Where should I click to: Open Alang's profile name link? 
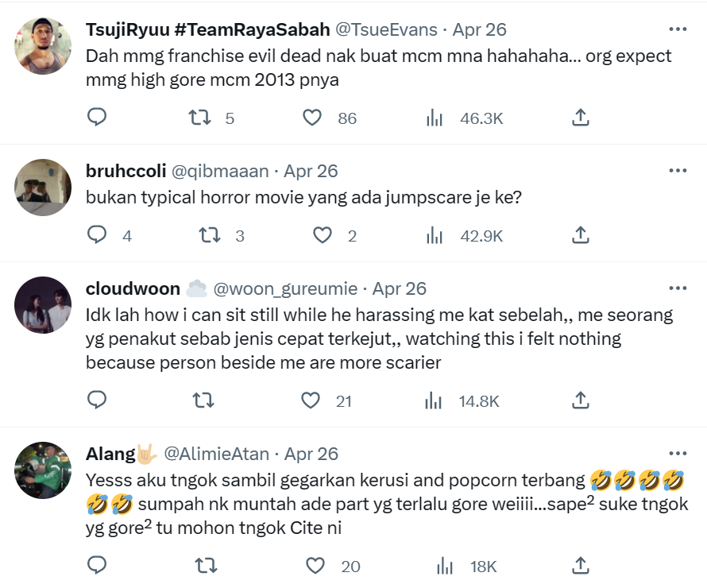(110, 454)
